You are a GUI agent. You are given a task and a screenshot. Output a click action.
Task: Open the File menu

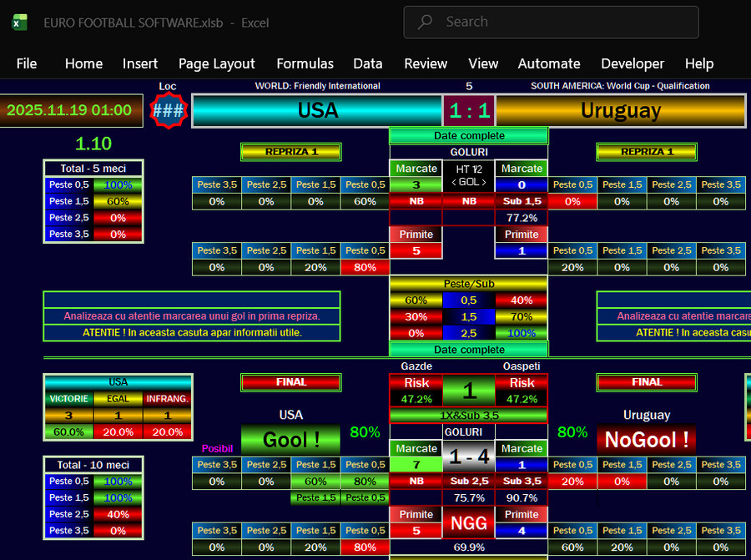[x=27, y=63]
